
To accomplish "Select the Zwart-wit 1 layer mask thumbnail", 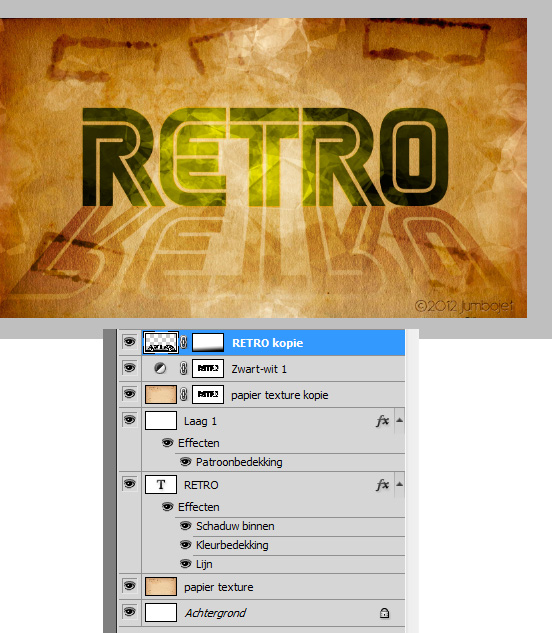I will tap(208, 368).
